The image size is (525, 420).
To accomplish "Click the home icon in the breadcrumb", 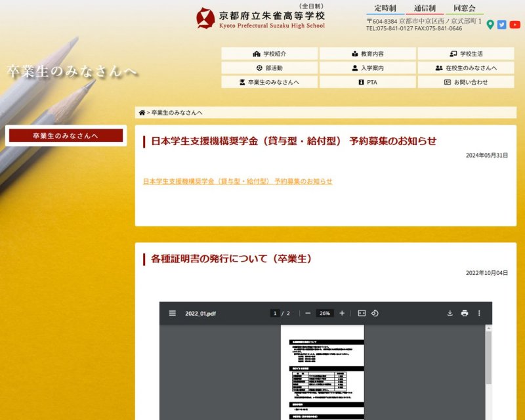I will (x=142, y=113).
